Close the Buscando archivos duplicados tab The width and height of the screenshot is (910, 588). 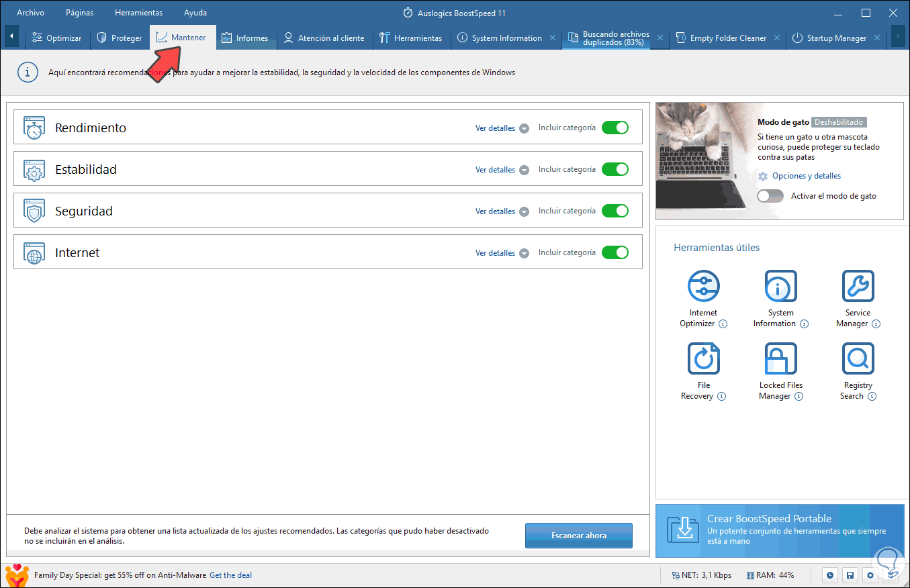coord(660,38)
